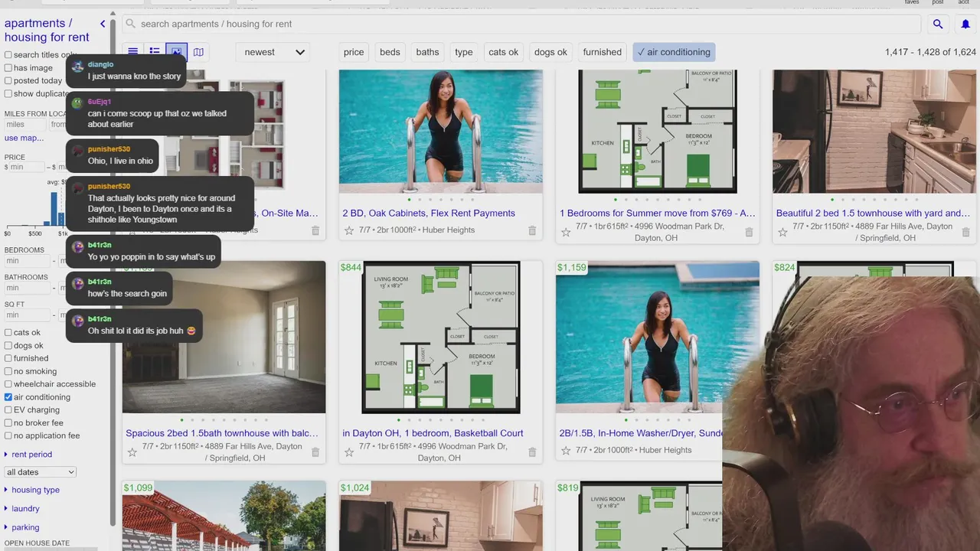Collapse the sidebar with the left chevron
Screen dimensions: 980x551
tap(103, 24)
